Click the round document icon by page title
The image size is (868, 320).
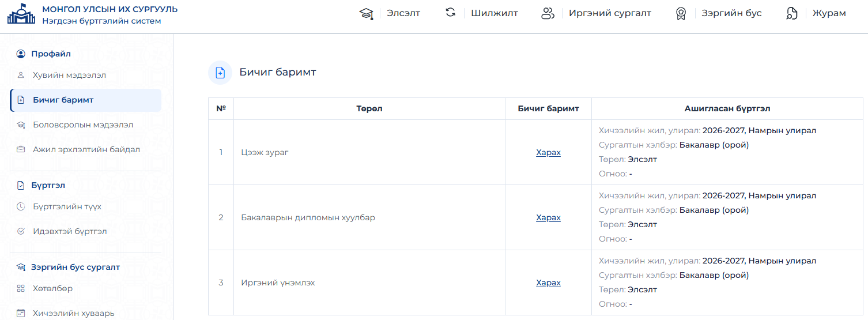coord(220,73)
